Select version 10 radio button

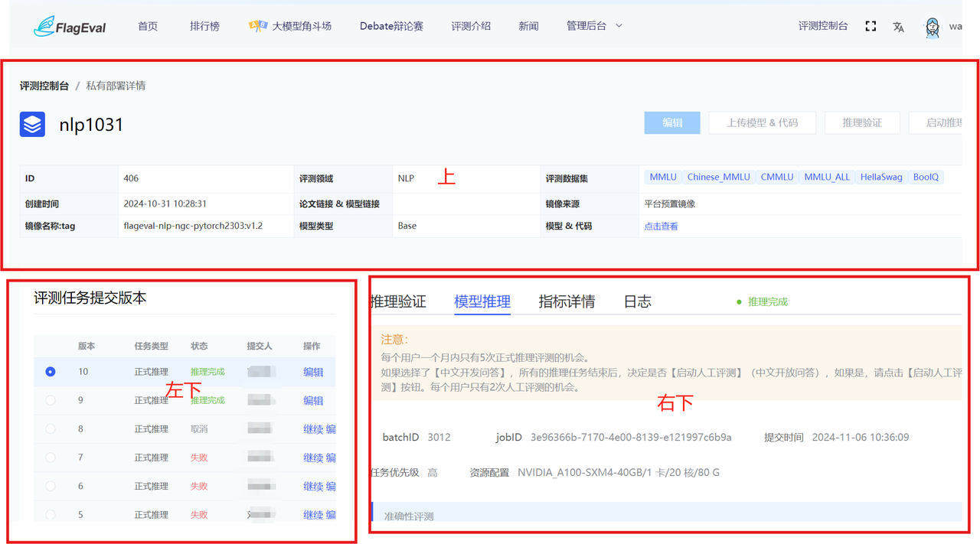[51, 372]
